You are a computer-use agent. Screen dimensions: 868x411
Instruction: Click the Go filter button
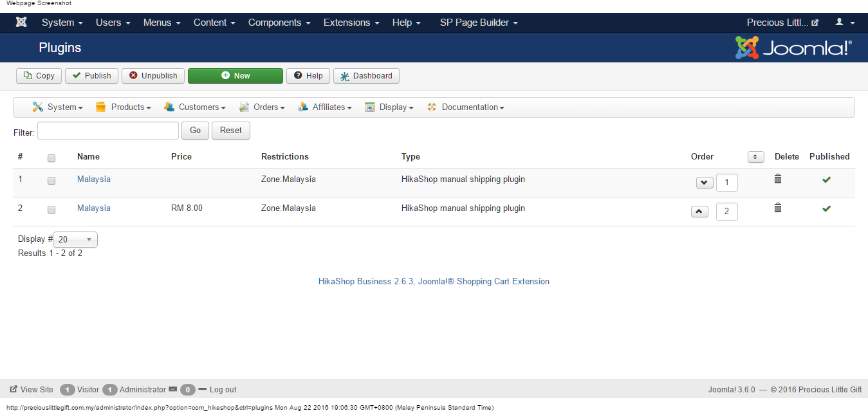pyautogui.click(x=195, y=131)
